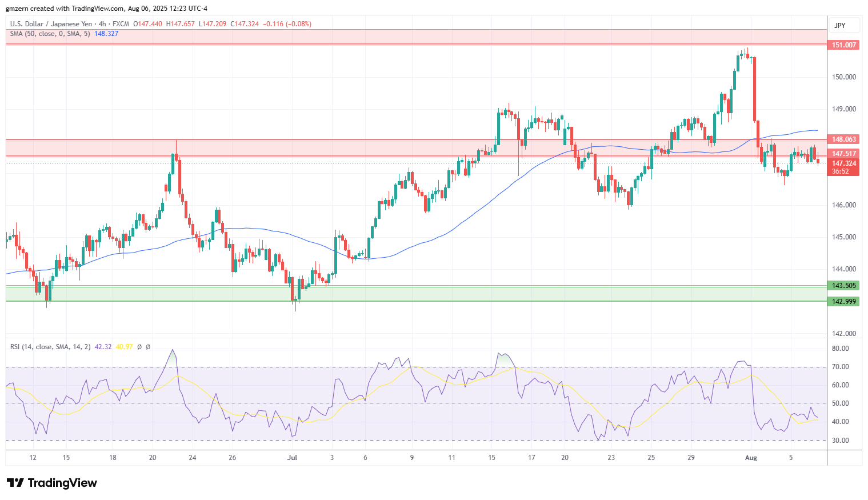Click the Jul label on the time axis
The height and width of the screenshot is (500, 868).
click(293, 458)
